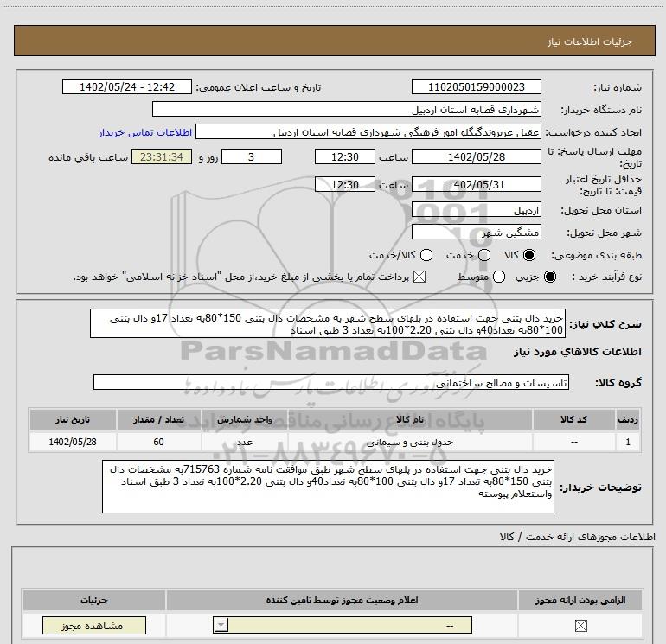
Task: Click the remaining time 23:31:34 field
Action: click(162, 156)
